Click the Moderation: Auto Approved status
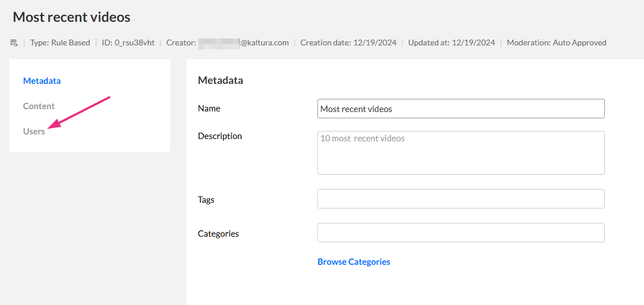644x305 pixels. [556, 43]
